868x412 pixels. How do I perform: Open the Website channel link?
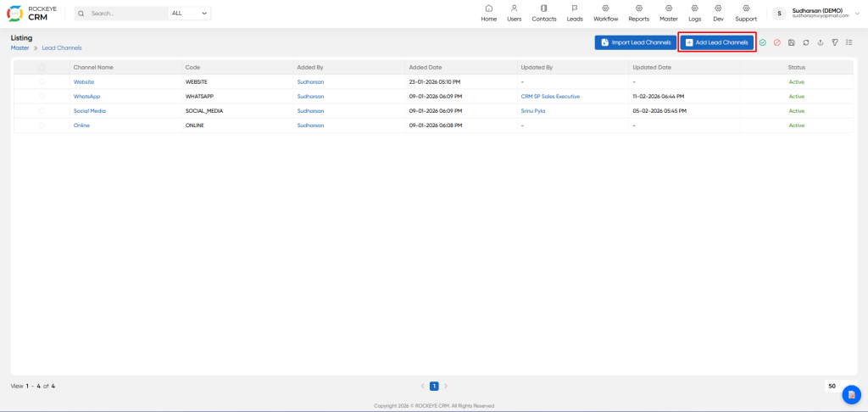84,82
